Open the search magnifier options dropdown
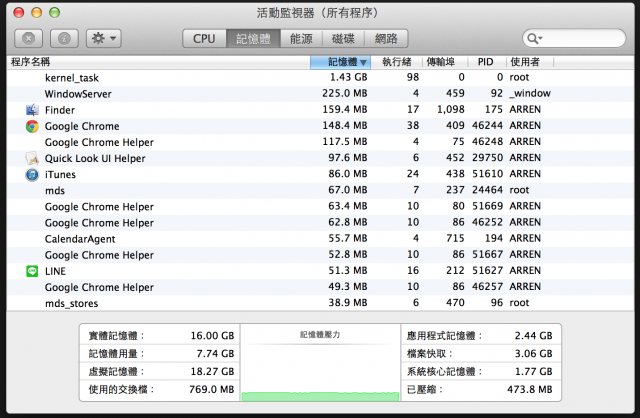This screenshot has height=418, width=640. pos(534,38)
